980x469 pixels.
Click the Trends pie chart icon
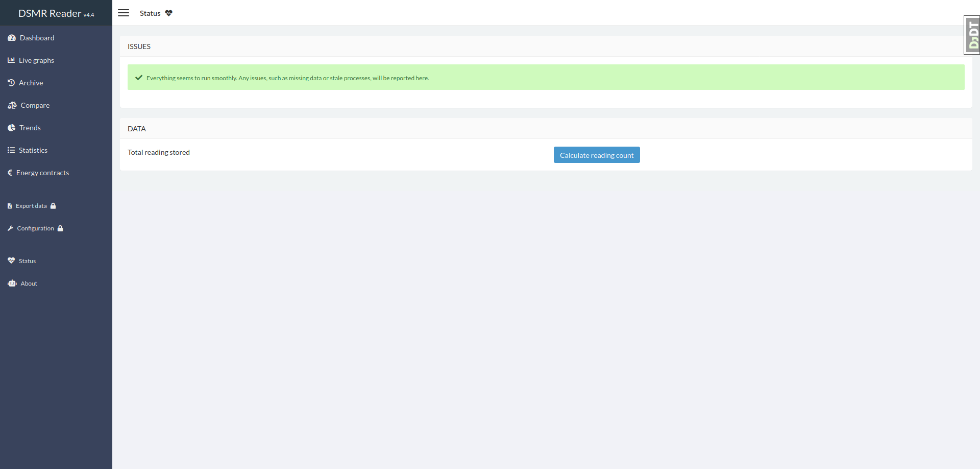(11, 128)
